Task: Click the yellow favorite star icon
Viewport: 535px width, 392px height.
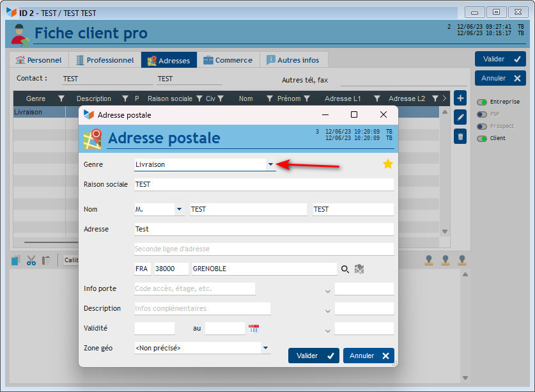Action: click(387, 164)
